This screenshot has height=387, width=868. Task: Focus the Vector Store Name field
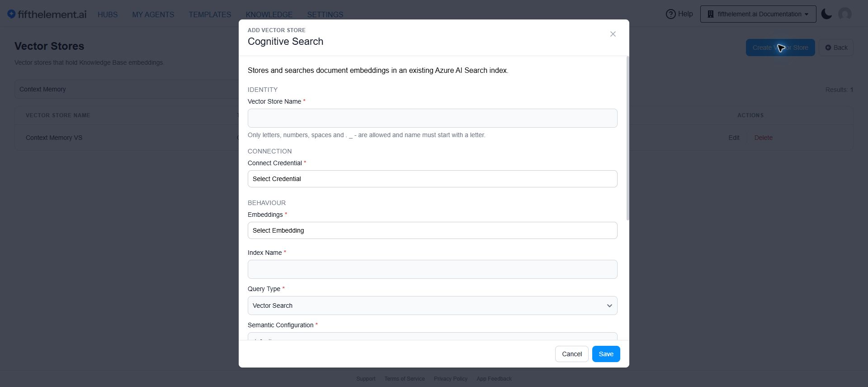432,118
